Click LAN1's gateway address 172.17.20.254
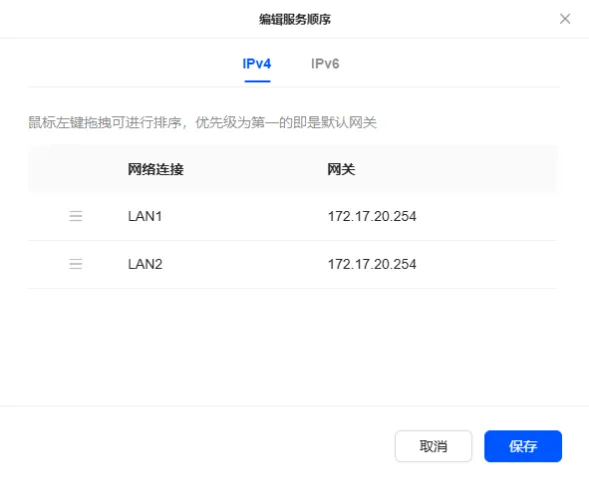The width and height of the screenshot is (589, 483). (372, 216)
